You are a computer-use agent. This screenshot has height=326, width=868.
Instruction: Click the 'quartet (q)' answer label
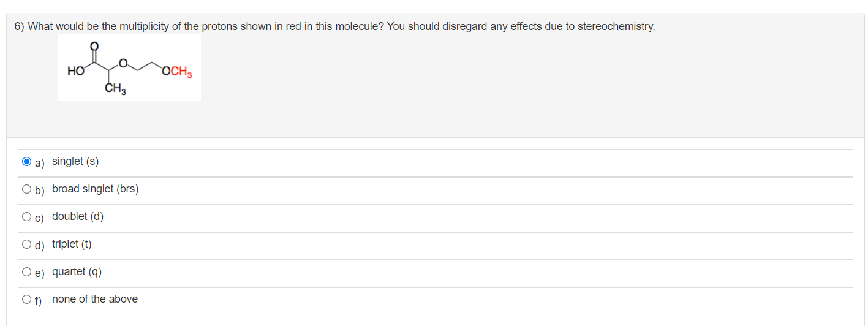click(77, 271)
